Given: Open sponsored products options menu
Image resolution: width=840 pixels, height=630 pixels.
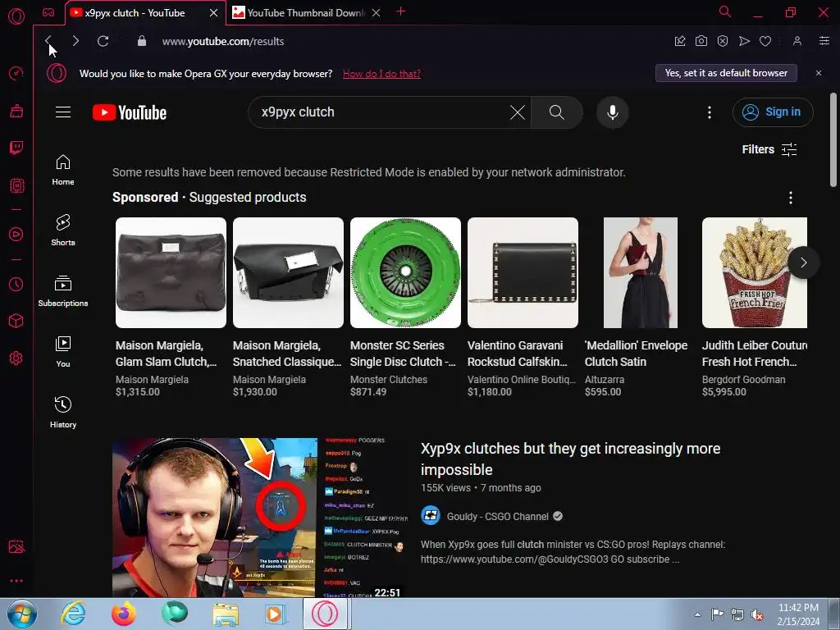Looking at the screenshot, I should [791, 198].
